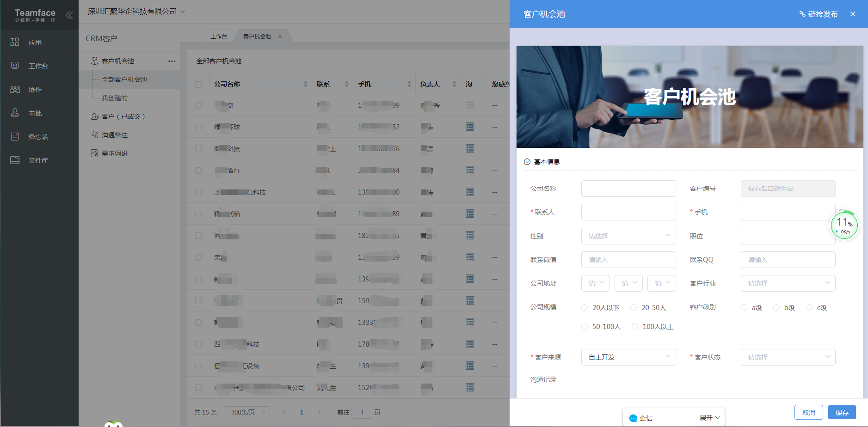Click into the 联系人 input field
The width and height of the screenshot is (868, 427).
[x=628, y=212]
